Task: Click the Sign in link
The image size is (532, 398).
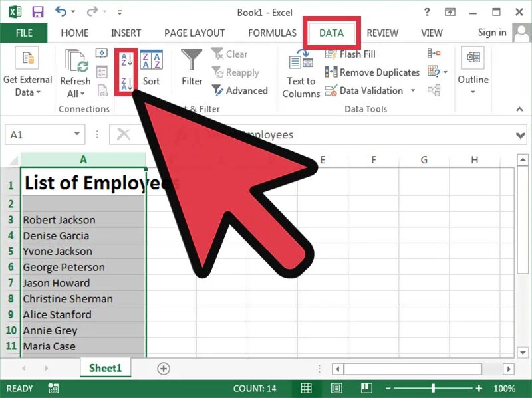Action: coord(492,32)
